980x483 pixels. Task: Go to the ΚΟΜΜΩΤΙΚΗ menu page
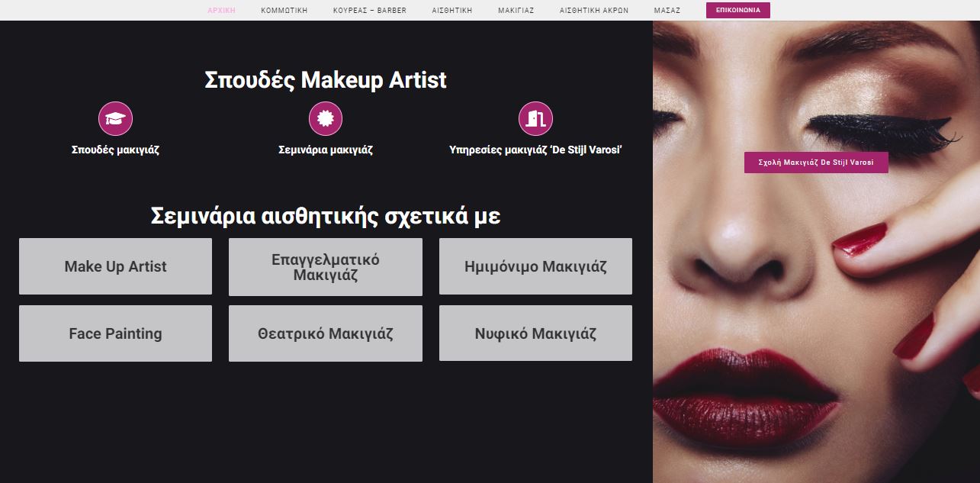tap(284, 11)
